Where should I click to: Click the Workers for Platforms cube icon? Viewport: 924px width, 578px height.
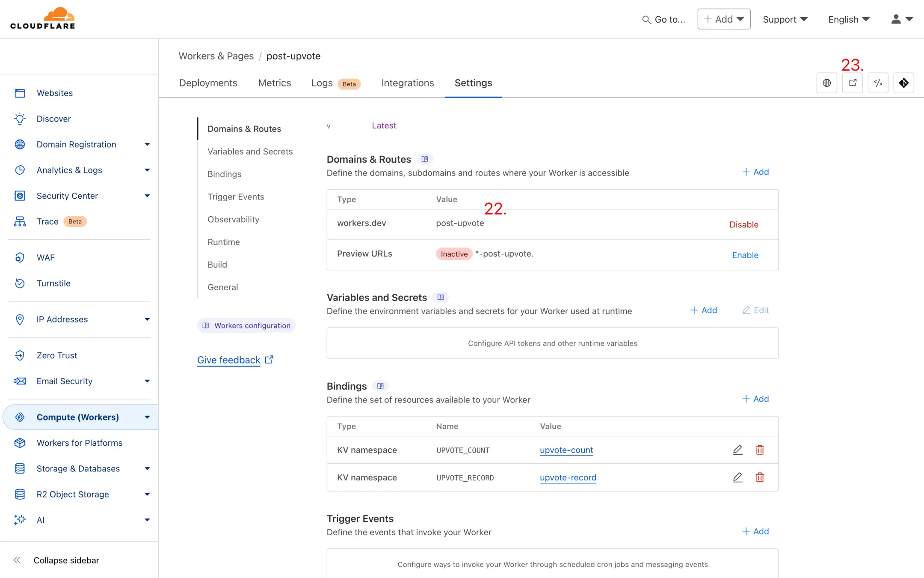20,443
